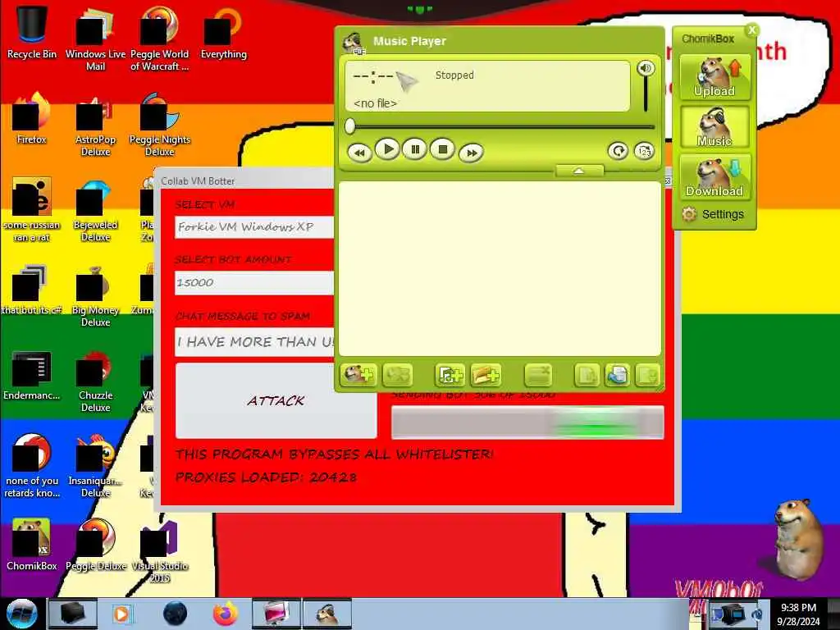Open Visual Studio 2015 desktop icon
Viewport: 840px width, 630px height.
tap(160, 552)
